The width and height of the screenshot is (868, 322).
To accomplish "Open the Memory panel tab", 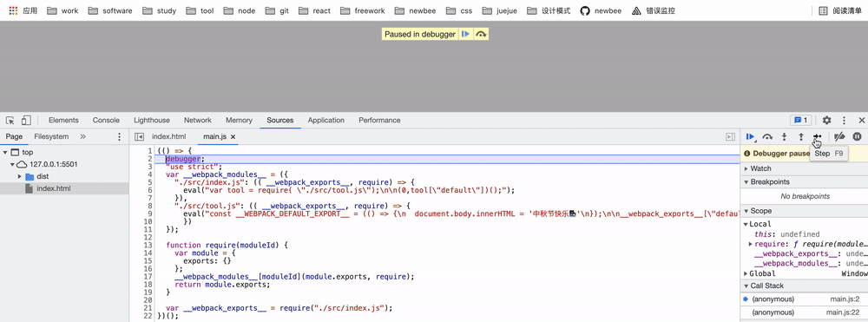I will (240, 120).
